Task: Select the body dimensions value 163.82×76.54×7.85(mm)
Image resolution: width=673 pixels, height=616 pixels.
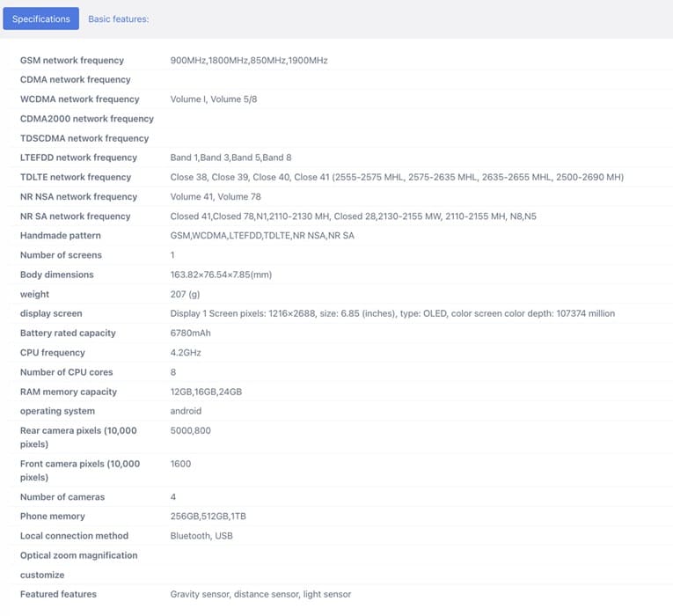Action: click(x=221, y=275)
